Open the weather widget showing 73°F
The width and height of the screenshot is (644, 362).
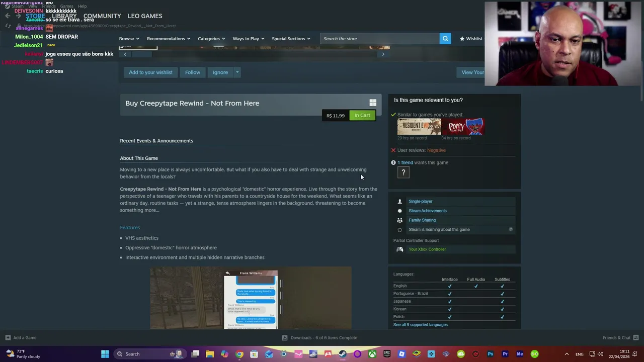click(x=23, y=354)
